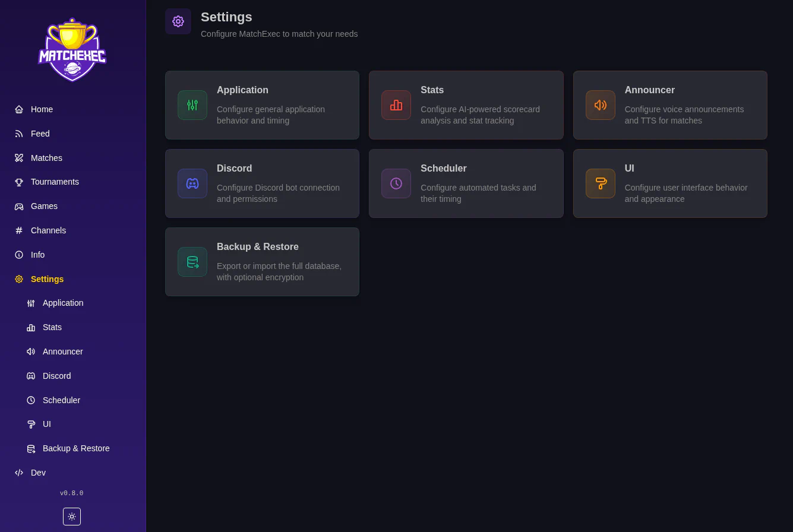
Task: Select Application under the Settings submenu
Action: [63, 303]
